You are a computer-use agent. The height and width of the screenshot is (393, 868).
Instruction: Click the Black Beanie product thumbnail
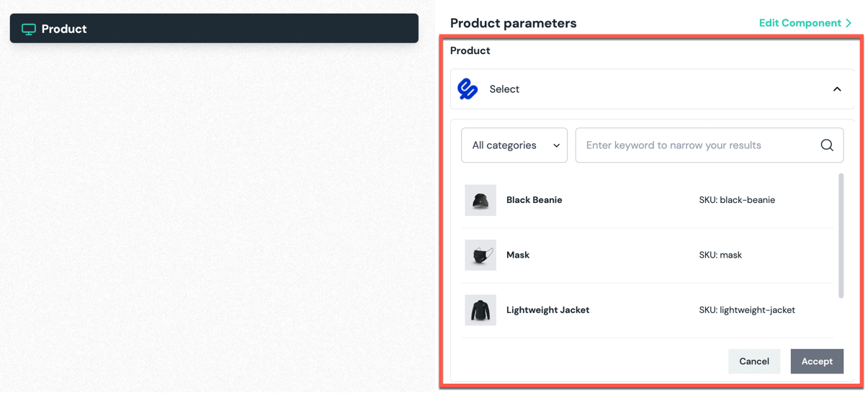click(x=480, y=200)
